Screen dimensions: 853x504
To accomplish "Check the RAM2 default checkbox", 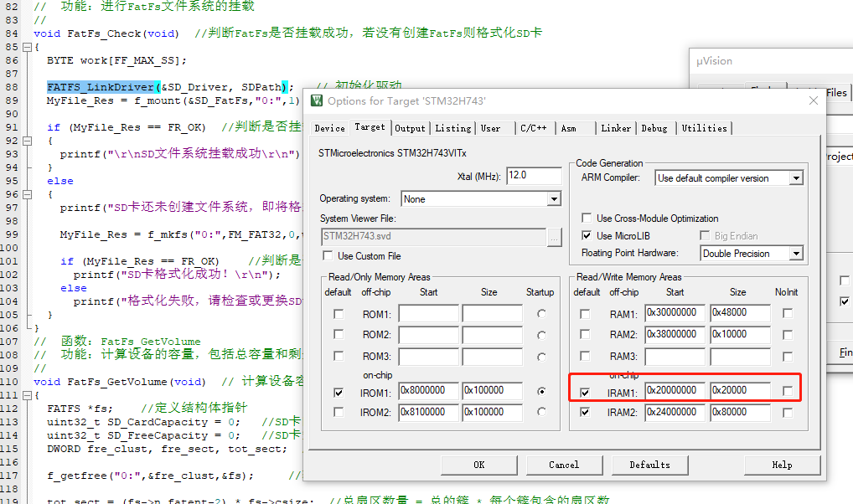I will (x=585, y=334).
